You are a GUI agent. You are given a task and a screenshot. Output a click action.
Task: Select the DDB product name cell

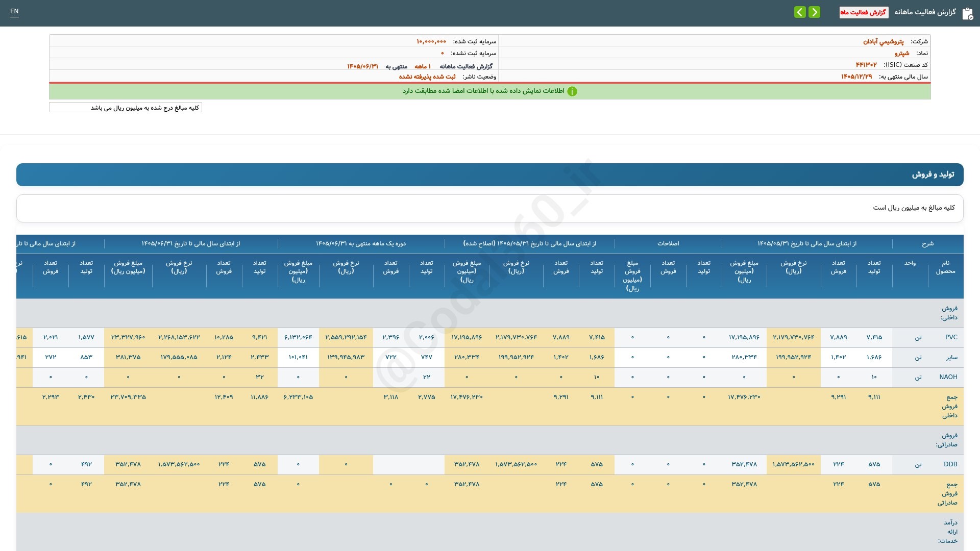950,464
